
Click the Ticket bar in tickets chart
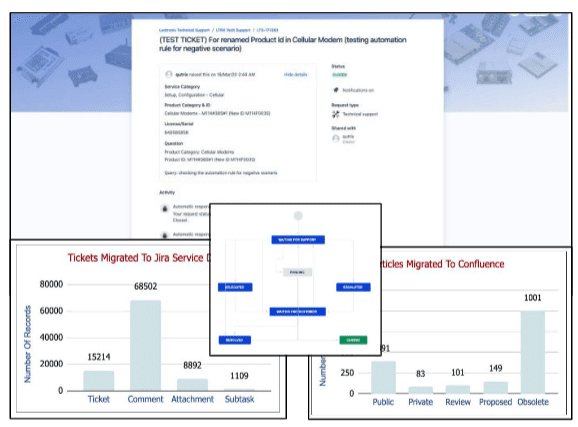(98, 381)
